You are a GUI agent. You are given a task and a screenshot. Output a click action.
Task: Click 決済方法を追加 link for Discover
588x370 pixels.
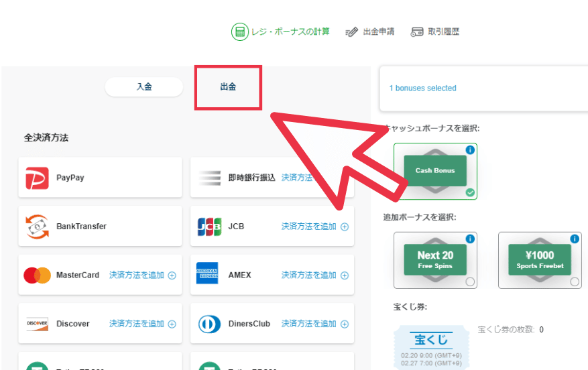(x=137, y=324)
